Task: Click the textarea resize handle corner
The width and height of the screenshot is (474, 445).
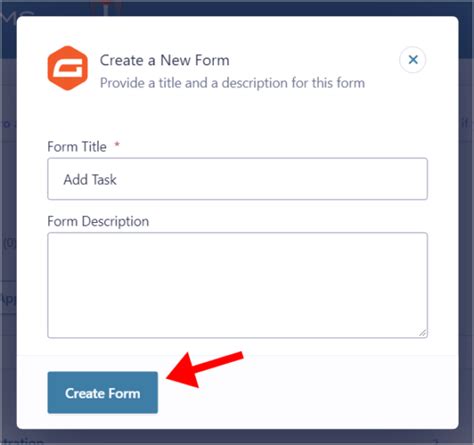Action: pyautogui.click(x=423, y=333)
